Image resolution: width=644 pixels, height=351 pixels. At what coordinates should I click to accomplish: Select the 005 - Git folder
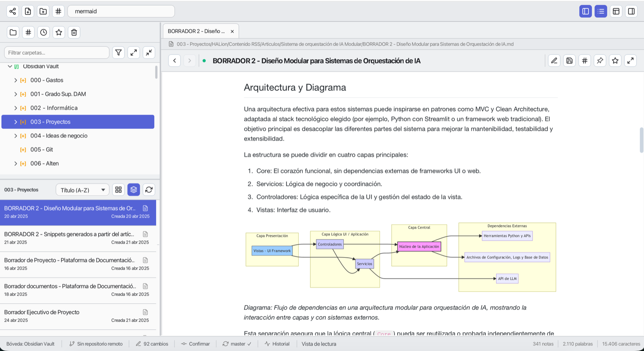pyautogui.click(x=78, y=150)
